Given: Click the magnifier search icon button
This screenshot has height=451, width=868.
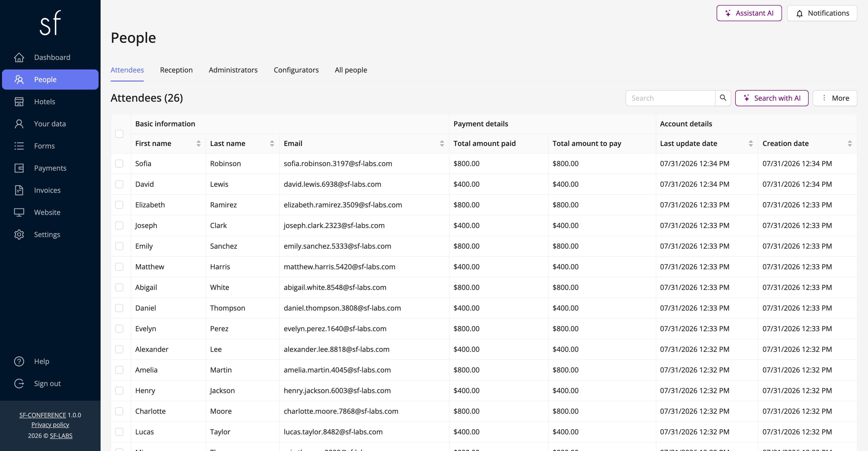Looking at the screenshot, I should coord(723,98).
